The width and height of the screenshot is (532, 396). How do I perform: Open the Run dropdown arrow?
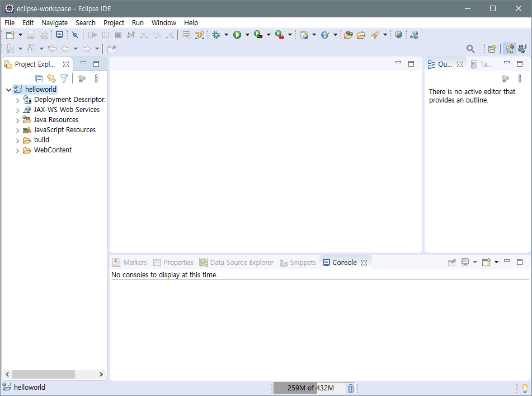point(247,35)
